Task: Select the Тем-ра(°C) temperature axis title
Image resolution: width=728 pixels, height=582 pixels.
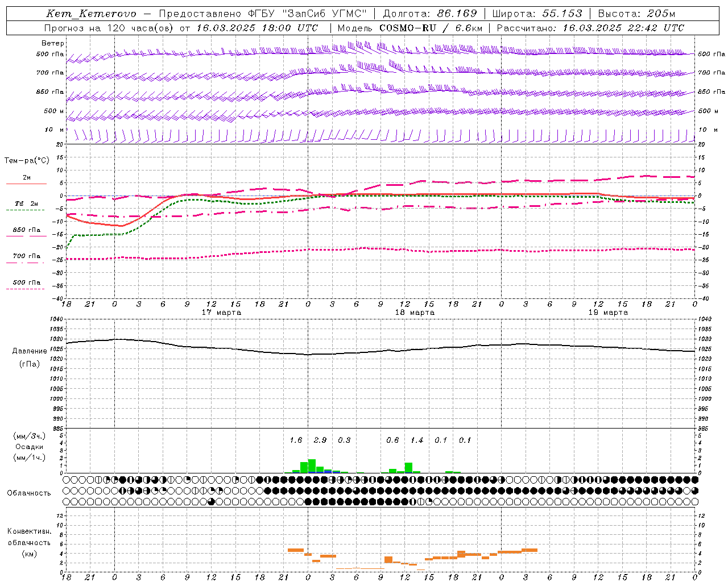Action: tap(27, 161)
